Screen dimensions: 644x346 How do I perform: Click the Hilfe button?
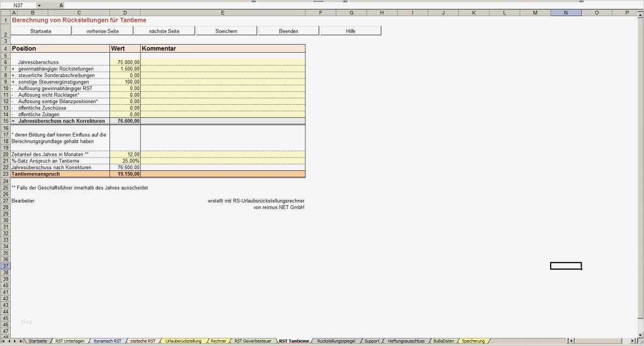coord(351,31)
